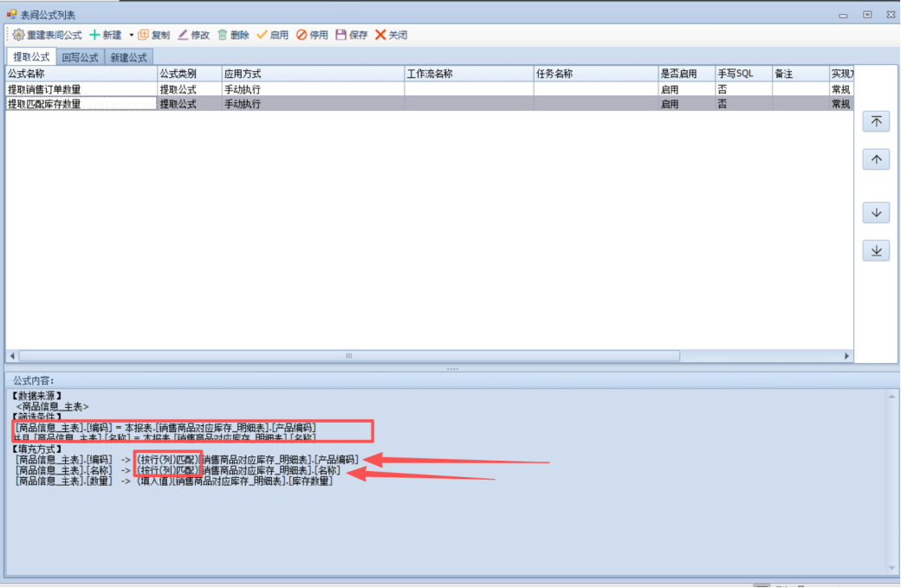
Task: Click the 重建表间公式 gear toolbar button
Action: pyautogui.click(x=48, y=36)
